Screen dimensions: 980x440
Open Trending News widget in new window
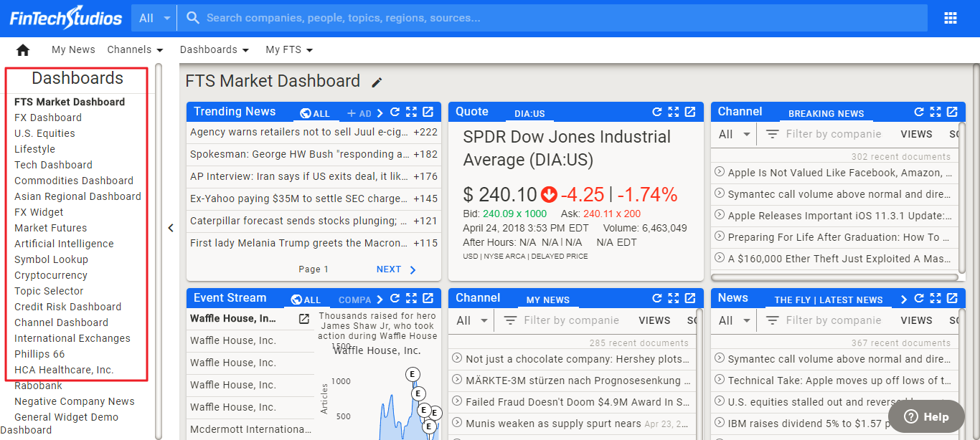[428, 113]
